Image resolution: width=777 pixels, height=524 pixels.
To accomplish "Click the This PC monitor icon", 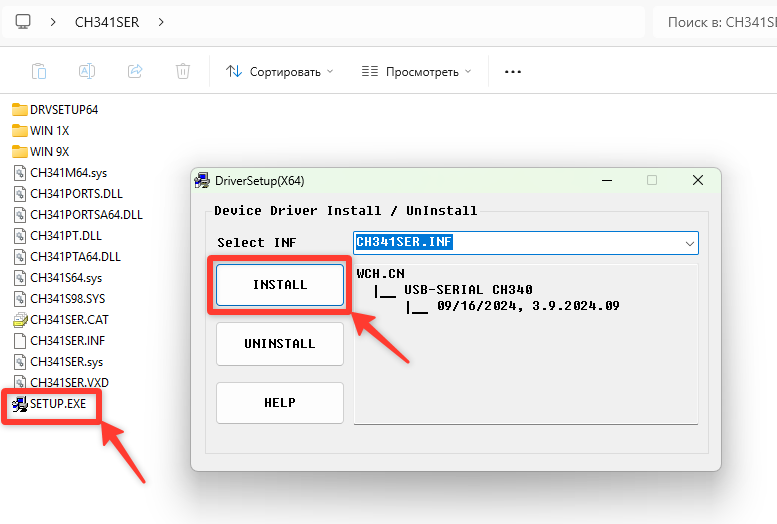I will pyautogui.click(x=24, y=21).
